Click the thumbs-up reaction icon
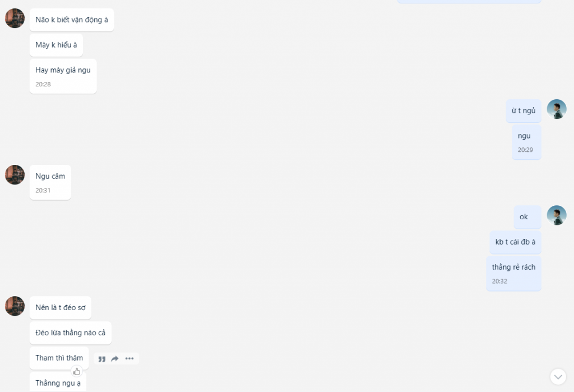 click(x=76, y=371)
